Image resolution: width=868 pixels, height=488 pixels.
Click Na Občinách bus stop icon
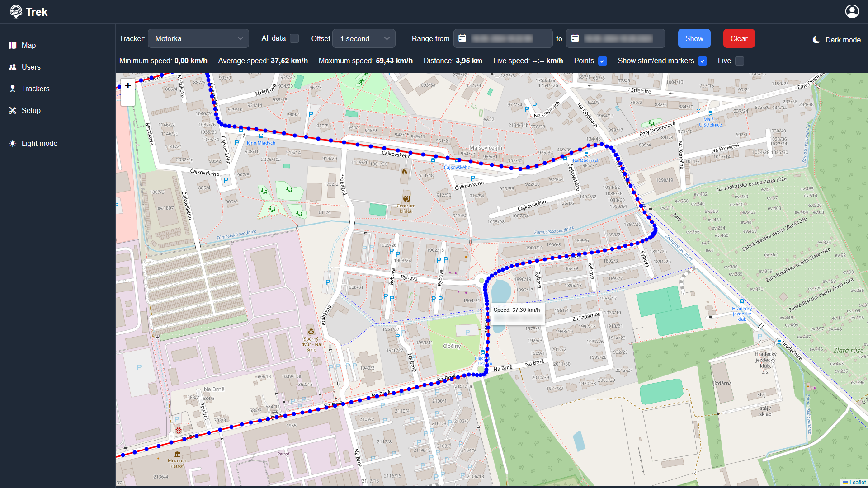click(586, 155)
